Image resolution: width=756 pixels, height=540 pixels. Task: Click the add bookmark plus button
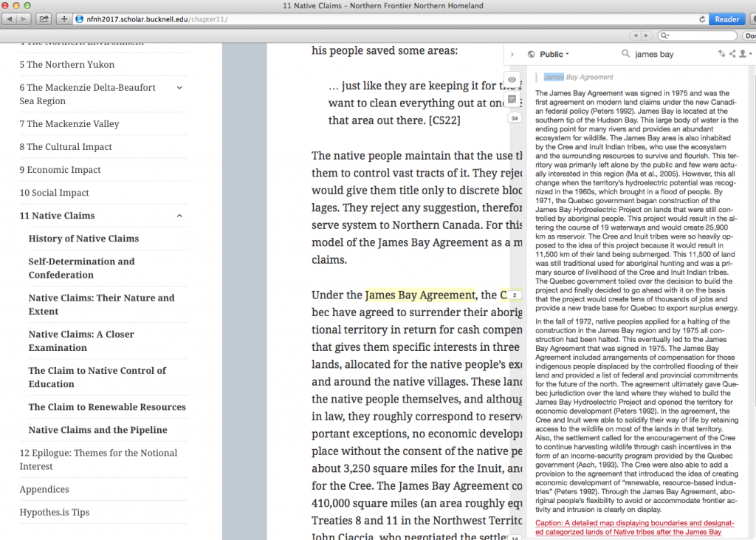(65, 18)
